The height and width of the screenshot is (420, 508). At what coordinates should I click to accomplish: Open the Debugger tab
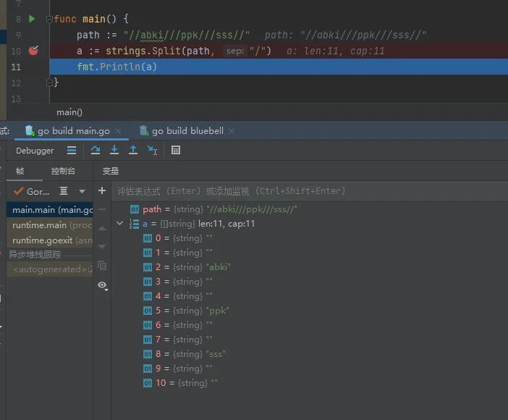click(x=35, y=151)
